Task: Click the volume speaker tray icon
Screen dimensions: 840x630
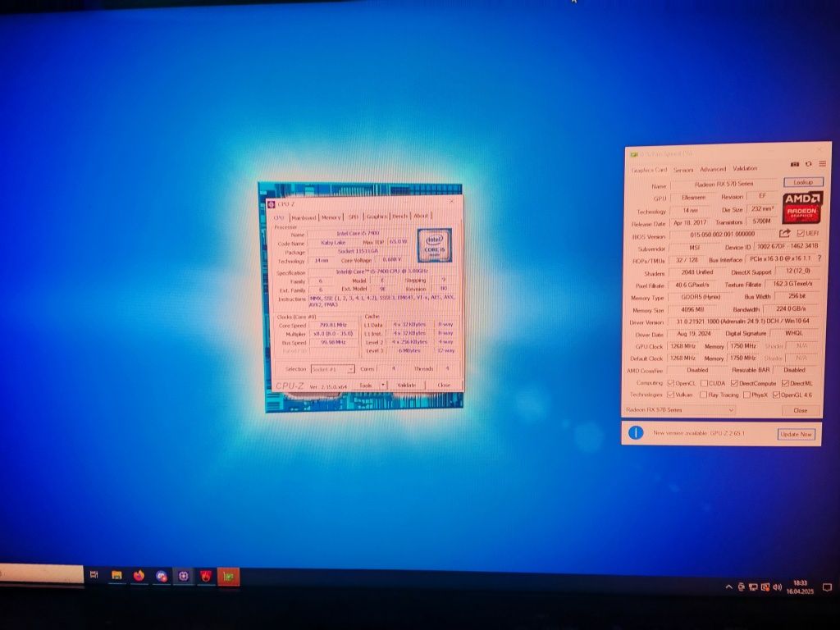Action: [778, 587]
